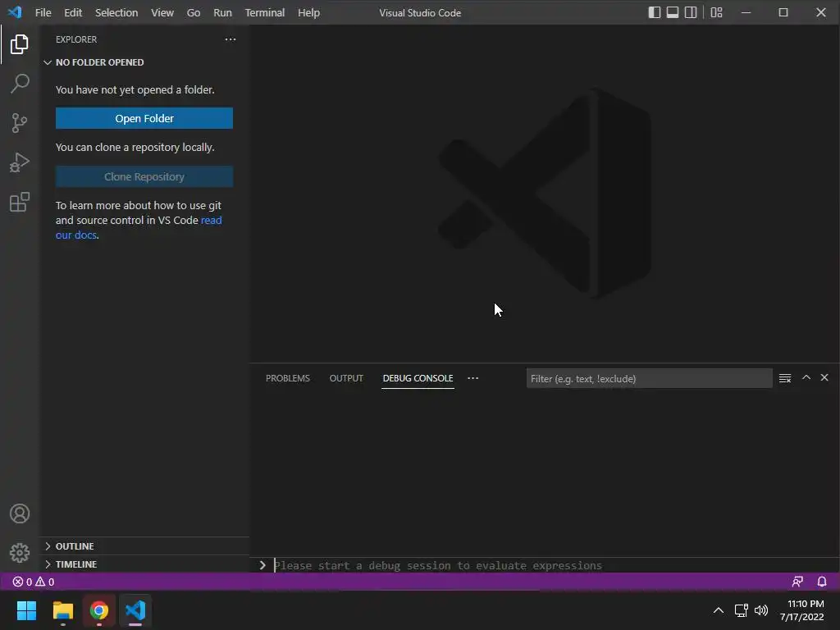This screenshot has height=630, width=840.
Task: Open the Run menu
Action: coord(222,12)
